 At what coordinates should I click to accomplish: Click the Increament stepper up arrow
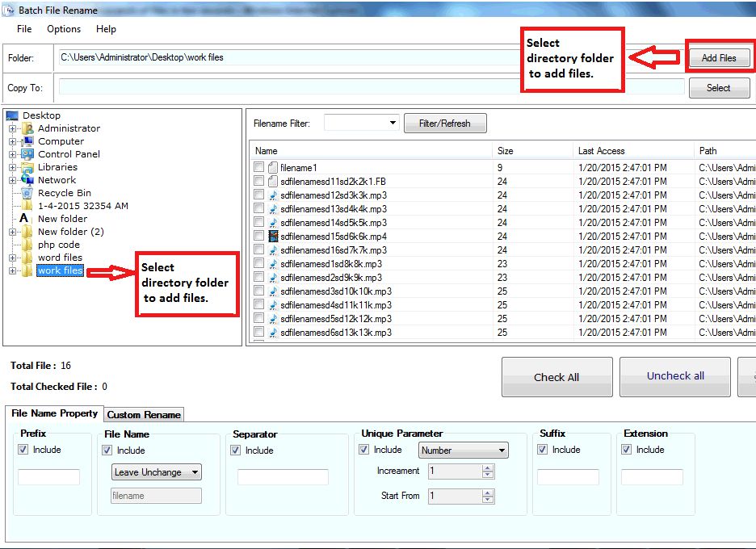pyautogui.click(x=488, y=467)
